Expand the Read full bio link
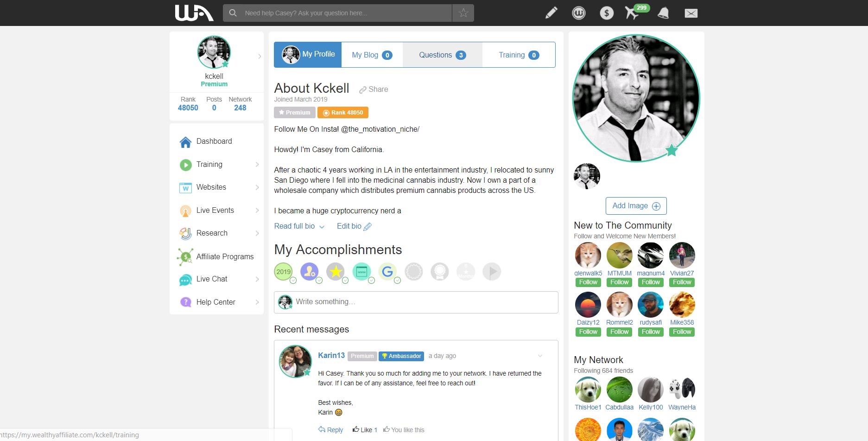This screenshot has height=441, width=868. (299, 226)
